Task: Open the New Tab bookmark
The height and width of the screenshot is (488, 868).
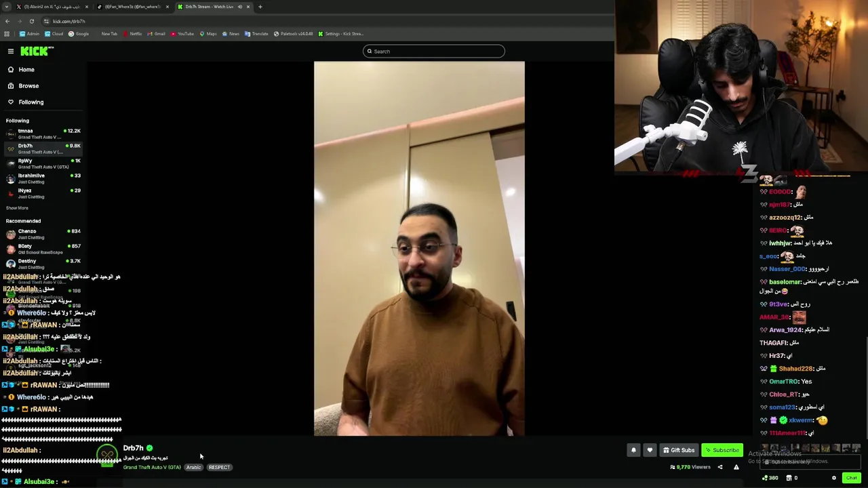Action: click(x=108, y=34)
